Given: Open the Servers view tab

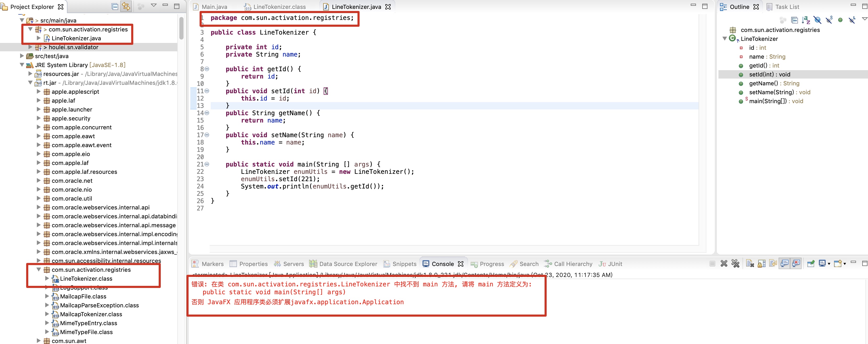Looking at the screenshot, I should click(x=289, y=264).
